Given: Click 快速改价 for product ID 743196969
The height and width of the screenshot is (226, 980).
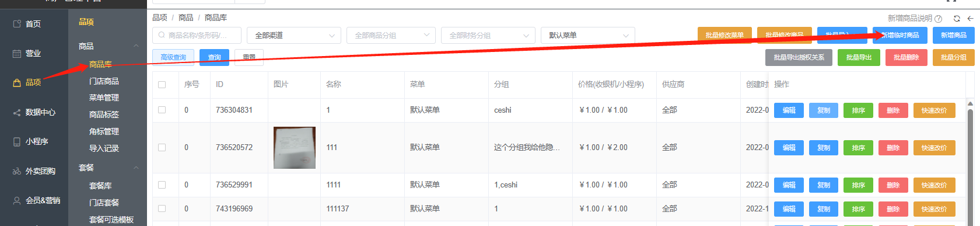Looking at the screenshot, I should (934, 209).
